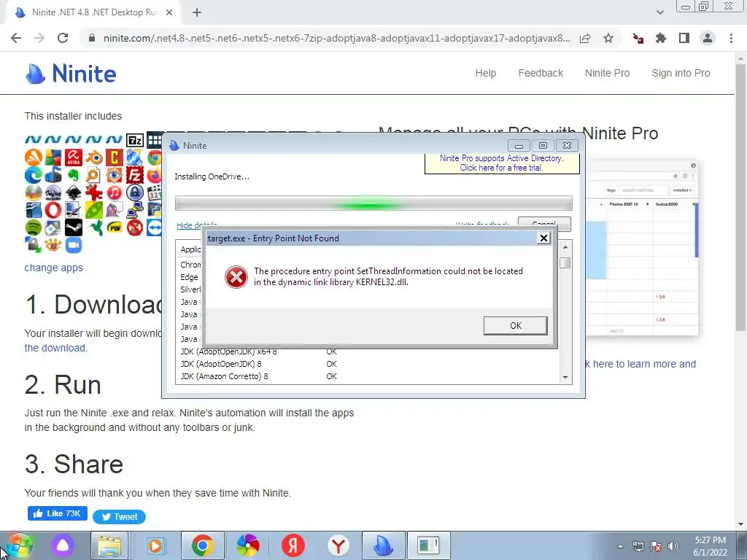
Task: Click the Ninite Pro free trial banner
Action: pos(502,163)
